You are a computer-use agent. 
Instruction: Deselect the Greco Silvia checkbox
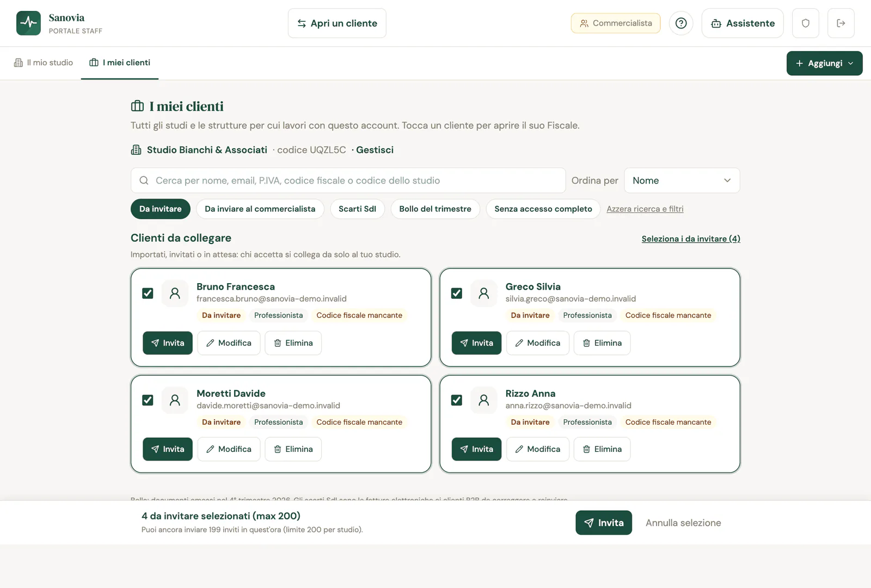457,293
